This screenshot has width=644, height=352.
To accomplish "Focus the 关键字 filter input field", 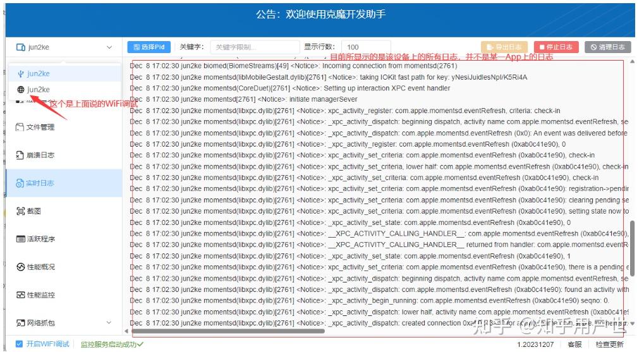I will [x=255, y=47].
